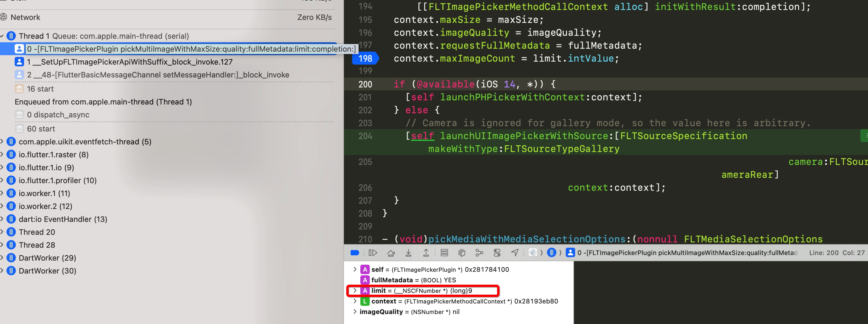The width and height of the screenshot is (868, 324).
Task: Open stack frame 0 pickMultiImageWithMaxSize in jump bar
Action: click(x=687, y=252)
